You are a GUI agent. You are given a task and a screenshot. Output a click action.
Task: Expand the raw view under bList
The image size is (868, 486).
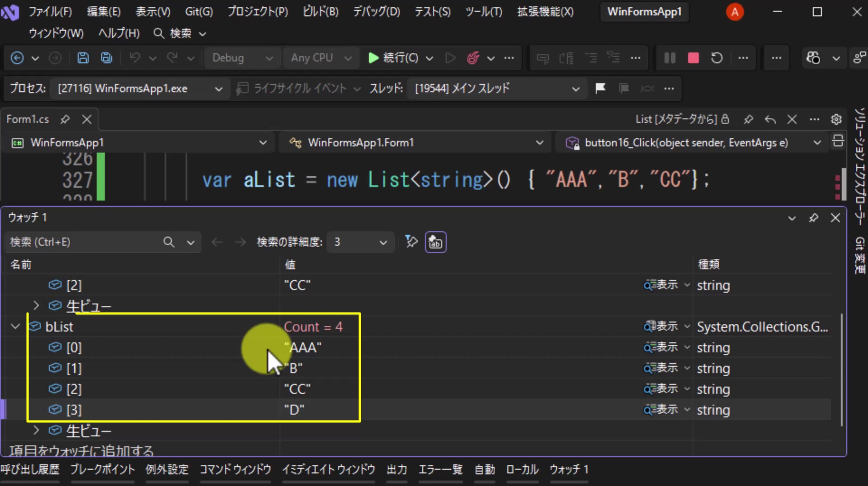36,430
